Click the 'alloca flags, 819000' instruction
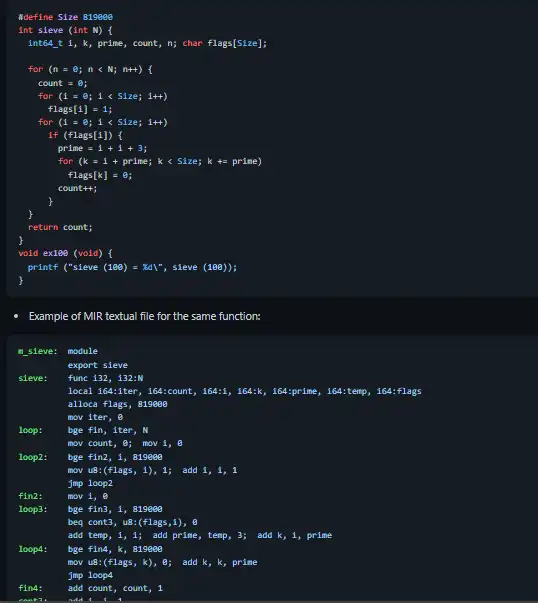The height and width of the screenshot is (603, 538). pos(117,404)
